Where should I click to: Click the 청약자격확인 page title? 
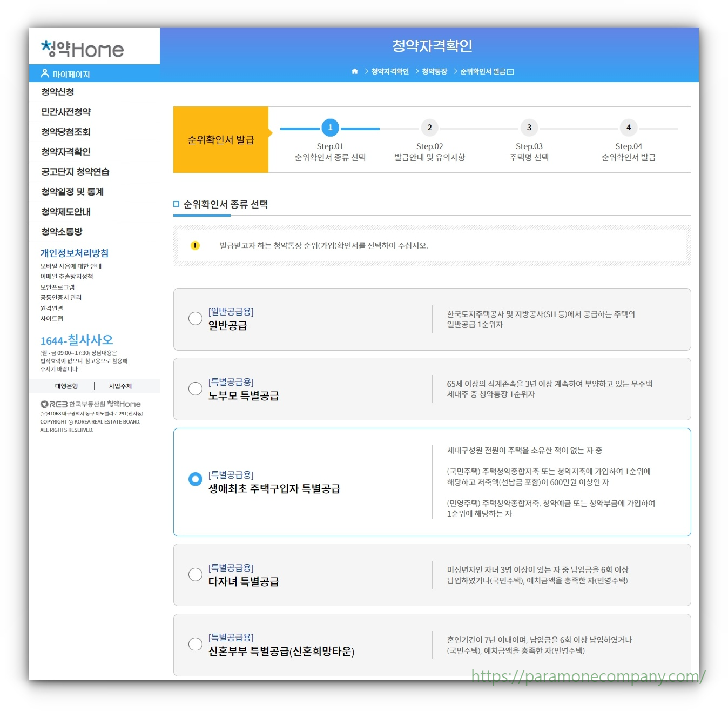pyautogui.click(x=432, y=46)
